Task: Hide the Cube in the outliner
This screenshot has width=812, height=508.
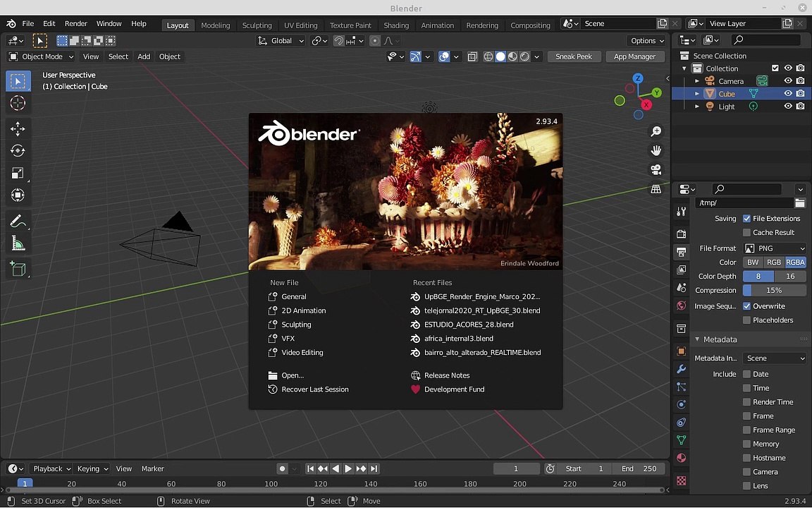Action: (788, 94)
